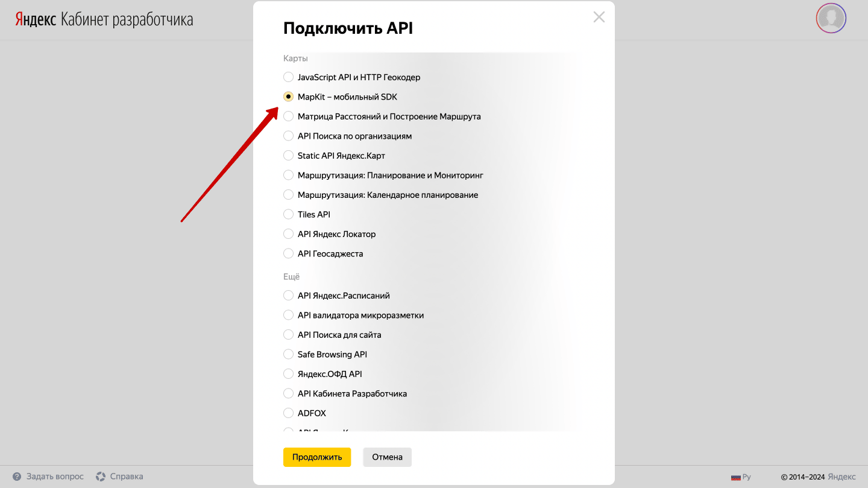Screen dimensions: 868x488
Task: Select API Кабинета Разработчика radio button
Action: [288, 393]
